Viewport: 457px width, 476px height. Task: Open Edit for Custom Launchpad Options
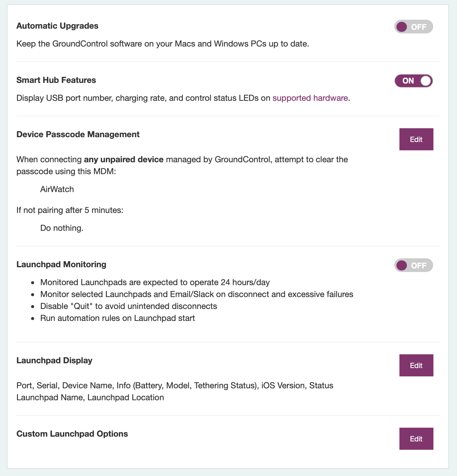(416, 439)
